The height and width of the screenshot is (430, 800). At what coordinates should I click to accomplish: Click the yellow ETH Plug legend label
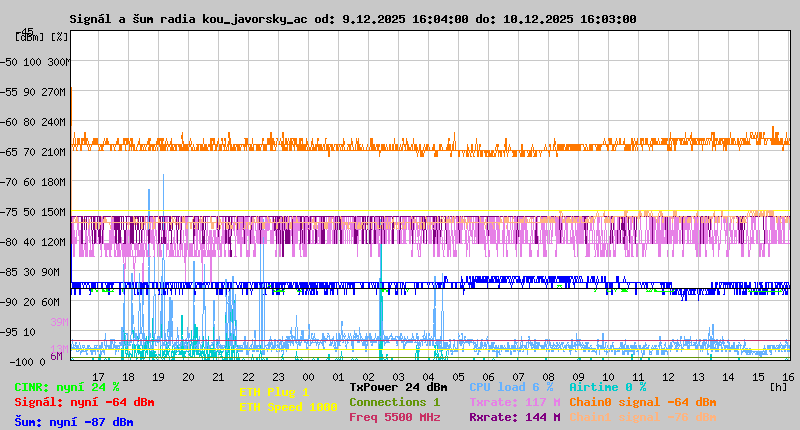point(274,392)
